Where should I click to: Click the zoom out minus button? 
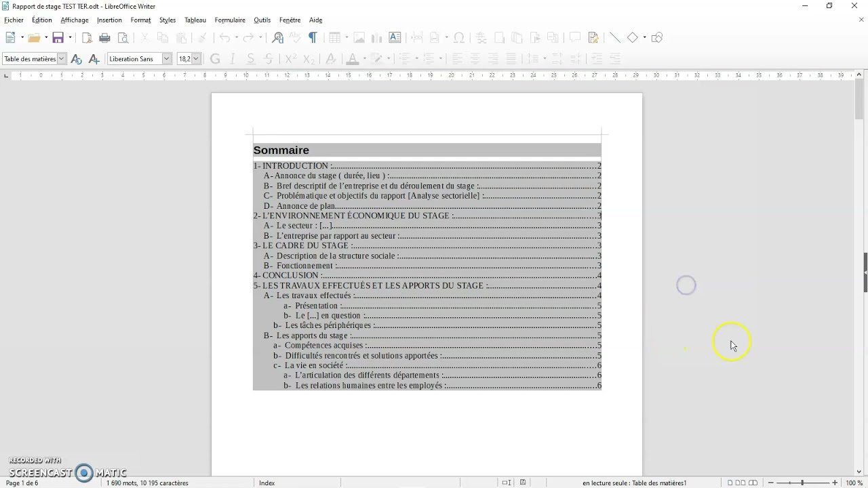coord(771,483)
